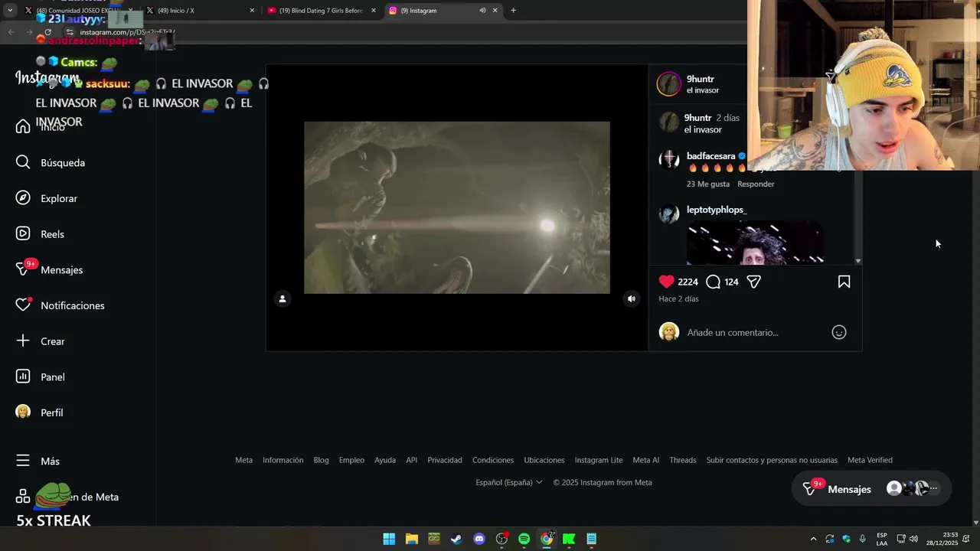Show tagged people on the video

[283, 299]
